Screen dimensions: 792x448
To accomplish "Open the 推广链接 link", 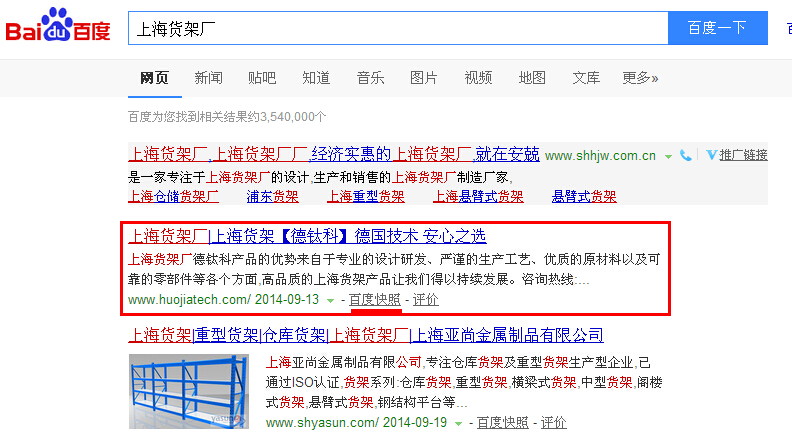I will click(x=744, y=155).
